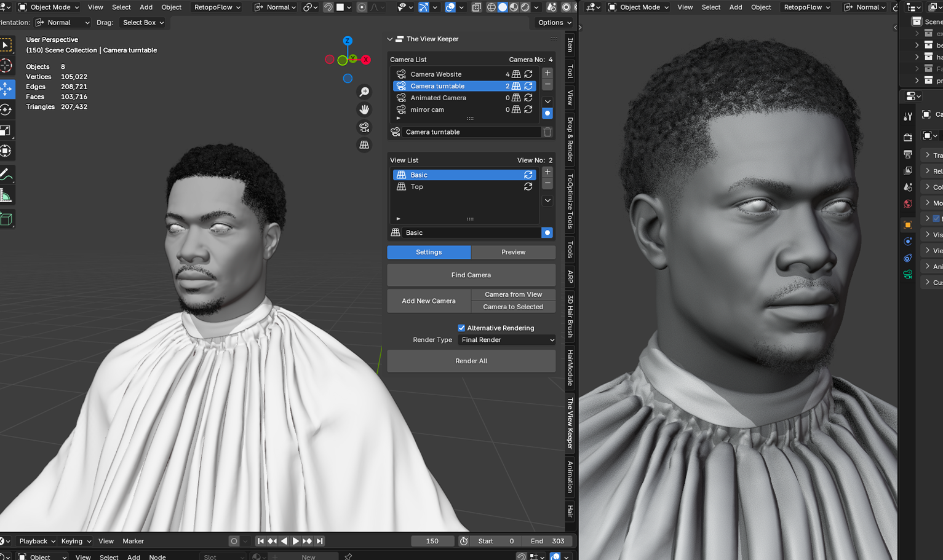Add a camera with the Camera List plus button
Viewport: 943px width, 560px height.
point(547,73)
